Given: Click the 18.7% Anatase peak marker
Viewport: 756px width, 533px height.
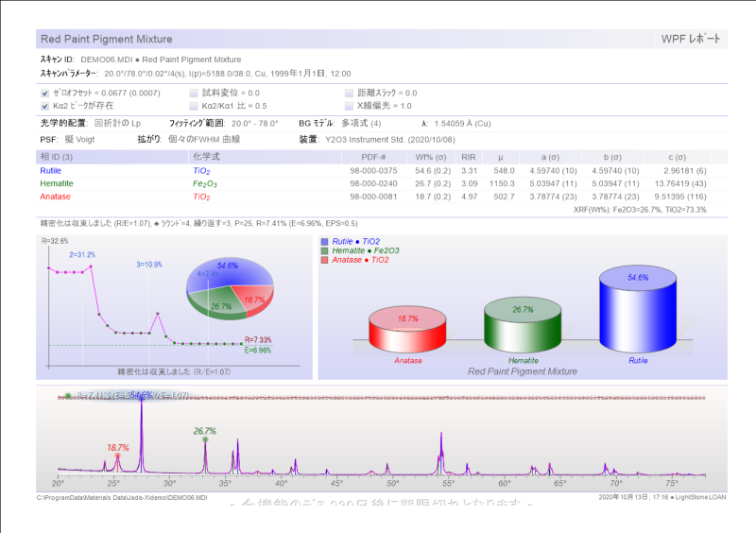Looking at the screenshot, I should click(x=118, y=456).
